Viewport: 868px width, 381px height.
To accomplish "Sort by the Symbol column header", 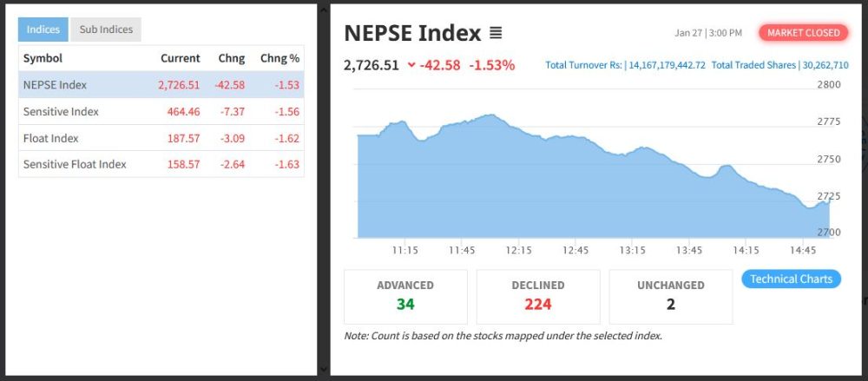I will [x=43, y=58].
